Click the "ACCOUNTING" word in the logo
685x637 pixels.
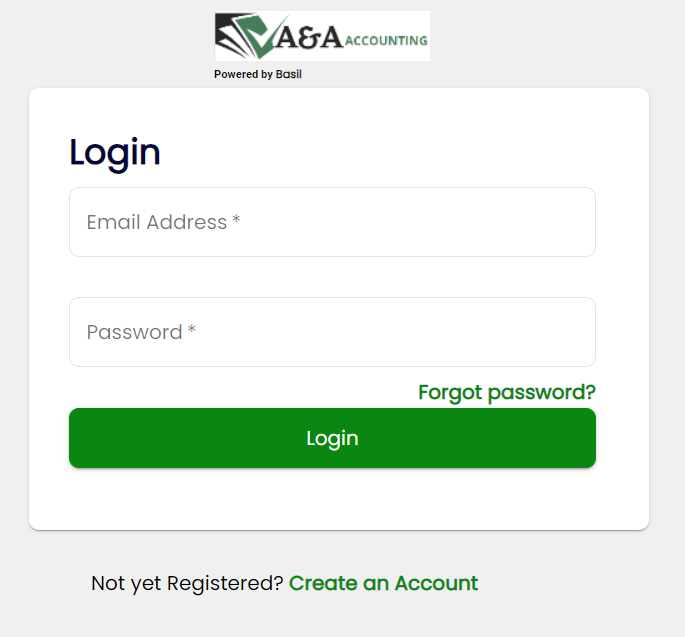pos(387,41)
